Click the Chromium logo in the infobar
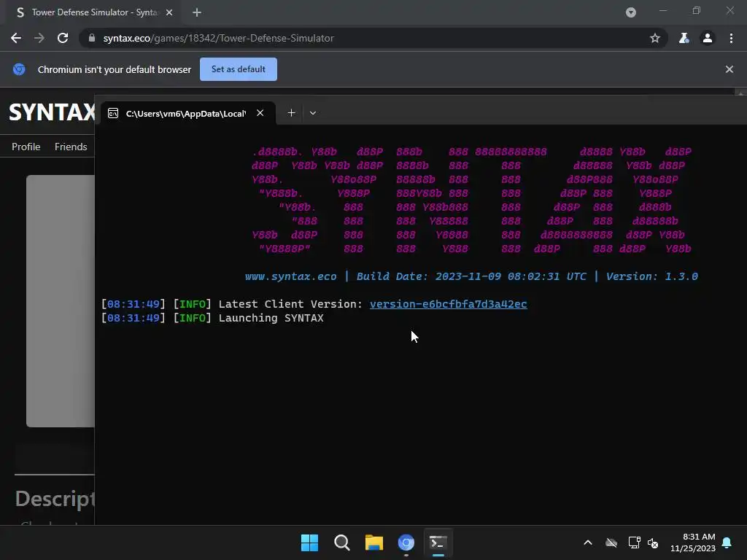Viewport: 747px width, 560px height. click(19, 69)
